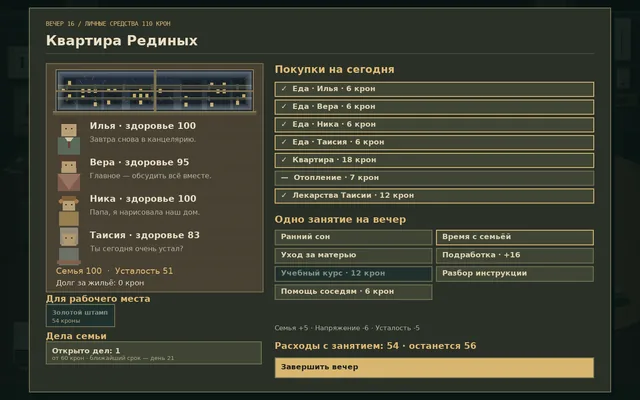Open the Открыто дел: 1 family cases
The image size is (640, 400).
tap(153, 353)
